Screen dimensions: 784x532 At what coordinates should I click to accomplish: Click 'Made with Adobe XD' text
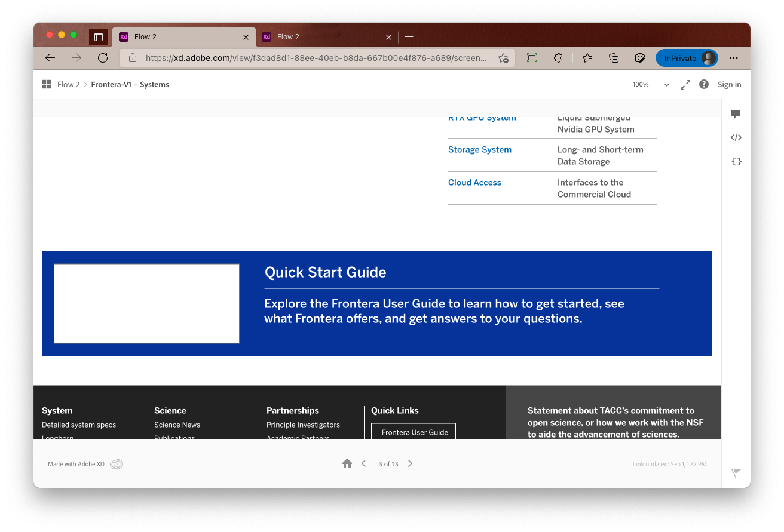[76, 464]
